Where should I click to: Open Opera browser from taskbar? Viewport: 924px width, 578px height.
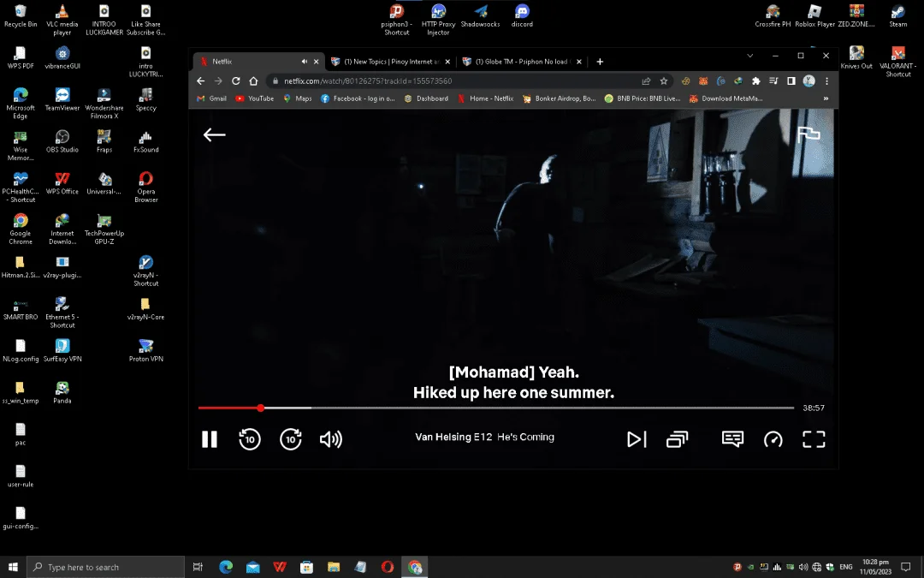(x=388, y=567)
